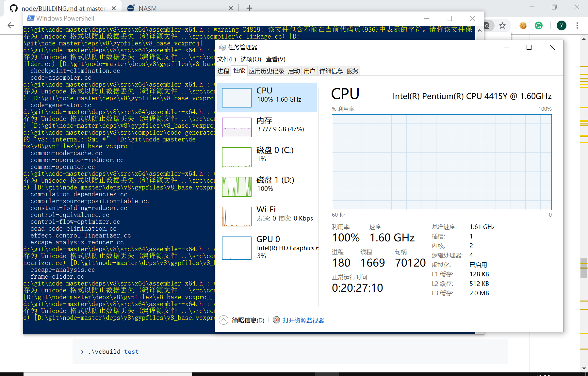Open Chrome three-dot menu
588x376 pixels.
(577, 25)
